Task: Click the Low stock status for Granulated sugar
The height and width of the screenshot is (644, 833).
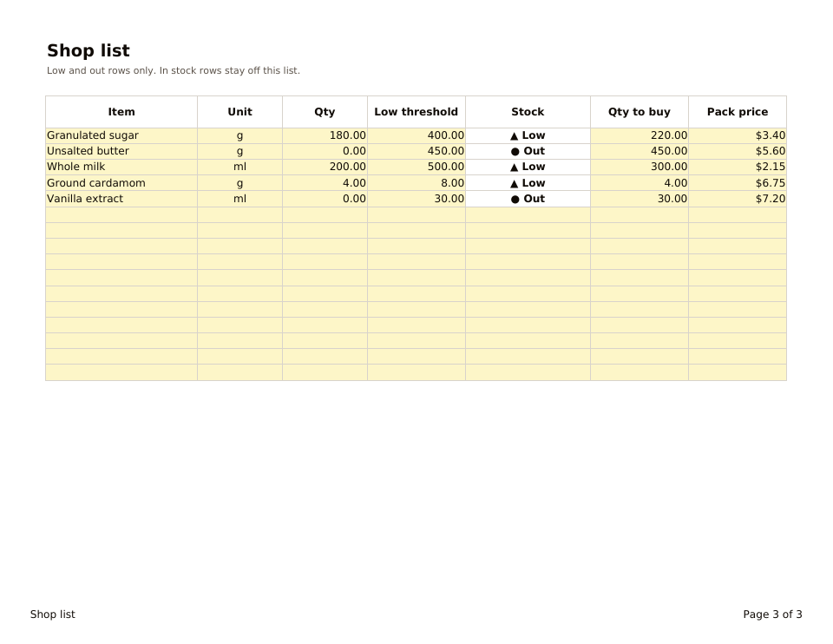Action: [528, 135]
